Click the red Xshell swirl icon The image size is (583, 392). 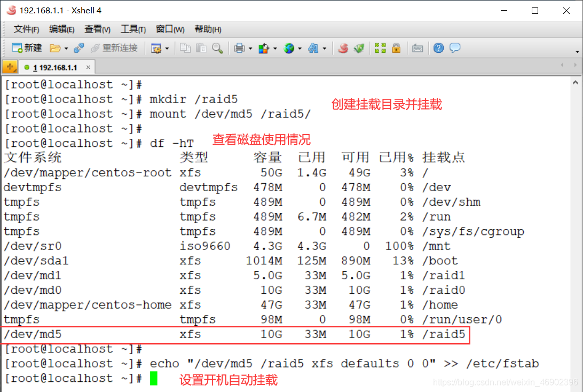coord(343,48)
